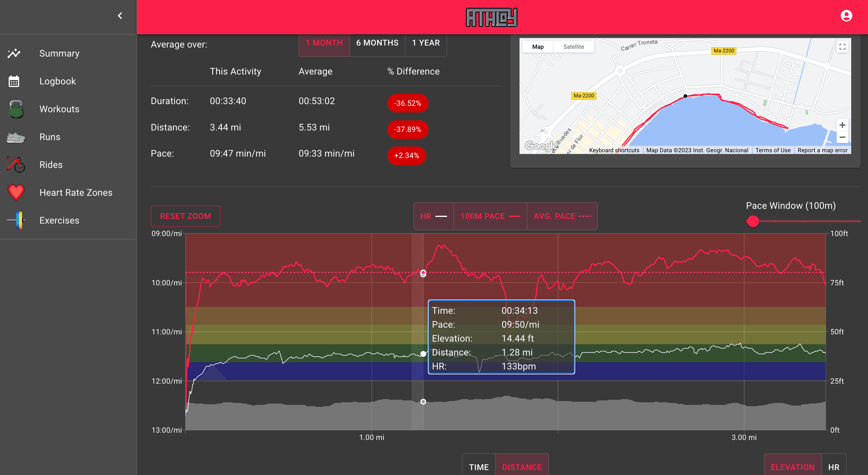Click the Terms of Use map link
The image size is (868, 475).
click(773, 150)
